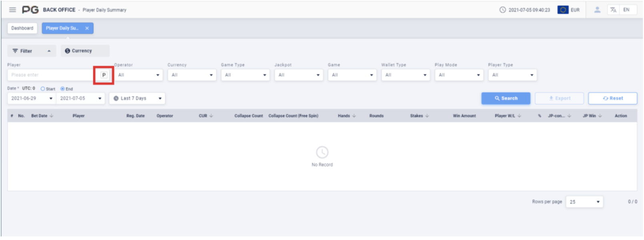Click the language translate icon
644x240 pixels.
point(613,10)
